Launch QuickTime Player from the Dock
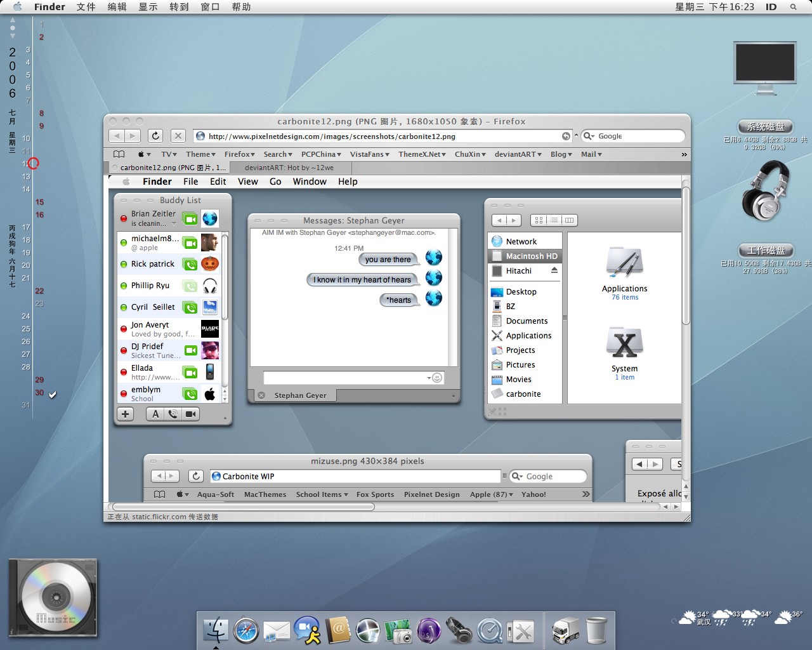Image resolution: width=812 pixels, height=650 pixels. click(x=490, y=631)
